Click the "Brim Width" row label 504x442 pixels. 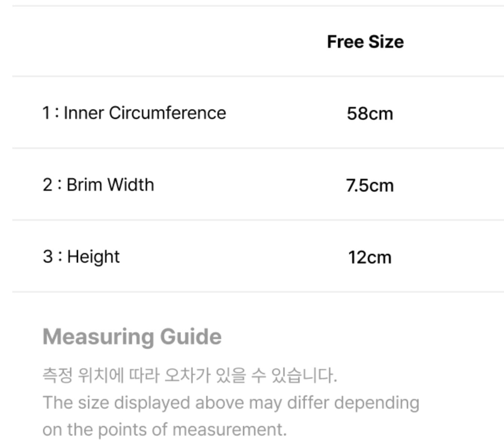[x=110, y=185]
